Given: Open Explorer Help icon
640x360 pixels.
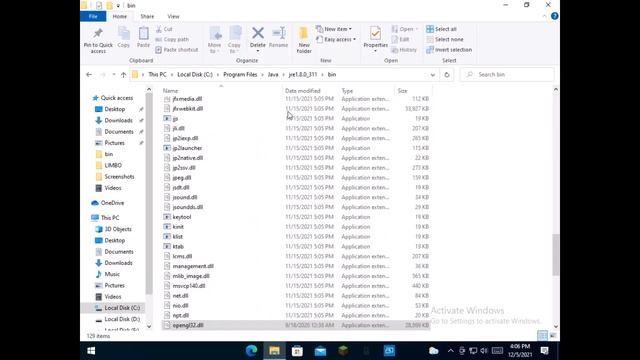Looking at the screenshot, I should 554,16.
